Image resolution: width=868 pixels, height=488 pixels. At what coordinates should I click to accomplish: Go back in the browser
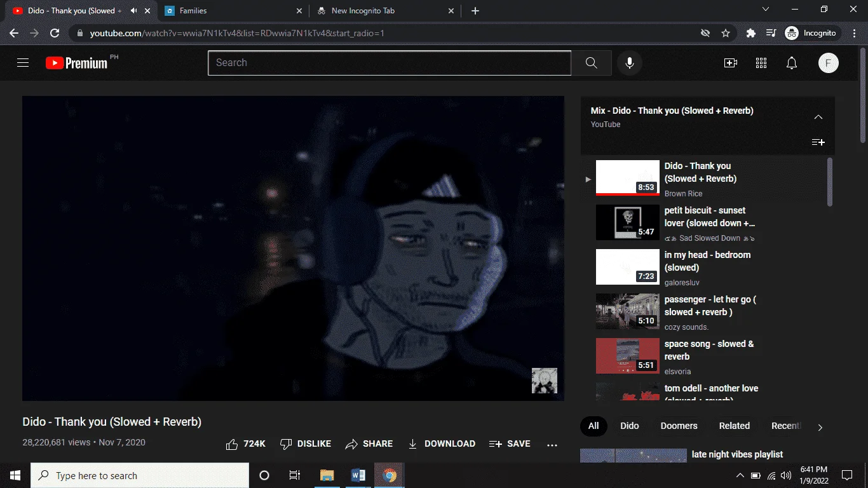pos(14,33)
